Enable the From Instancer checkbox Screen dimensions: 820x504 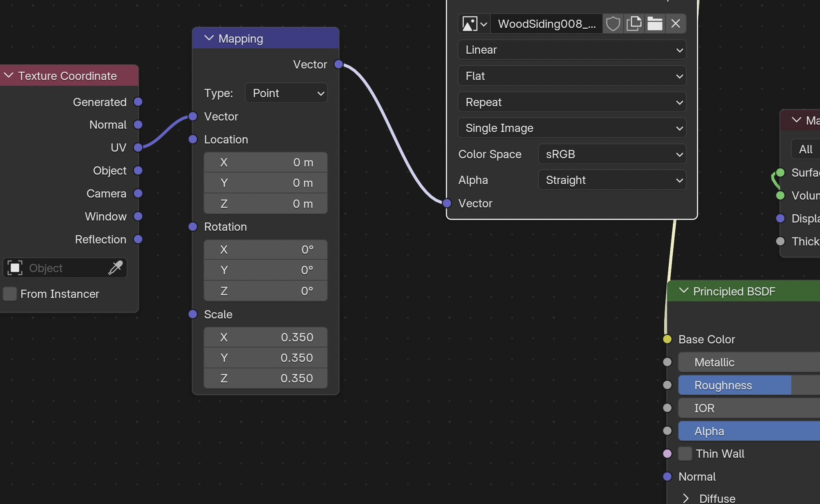pyautogui.click(x=10, y=294)
